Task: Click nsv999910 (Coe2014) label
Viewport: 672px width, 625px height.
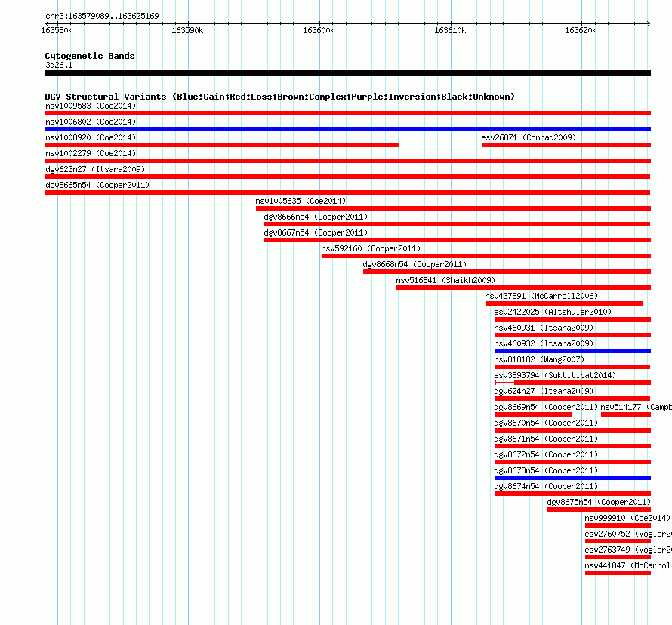Action: [627, 518]
